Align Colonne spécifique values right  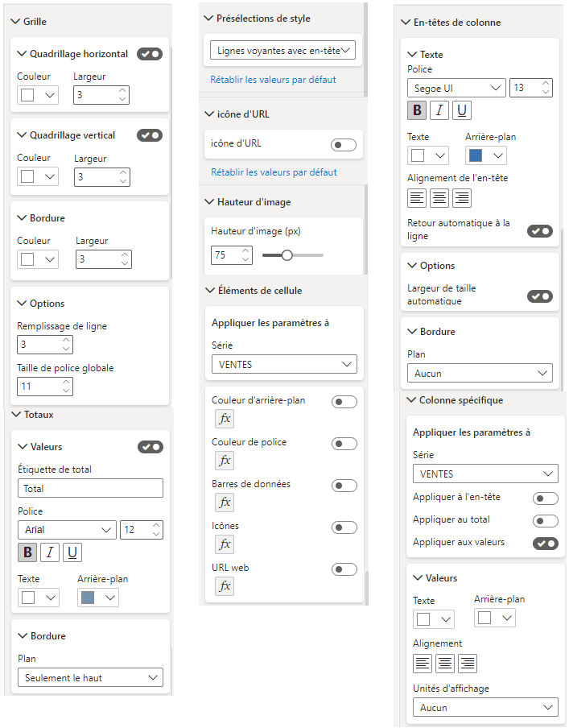click(x=468, y=664)
